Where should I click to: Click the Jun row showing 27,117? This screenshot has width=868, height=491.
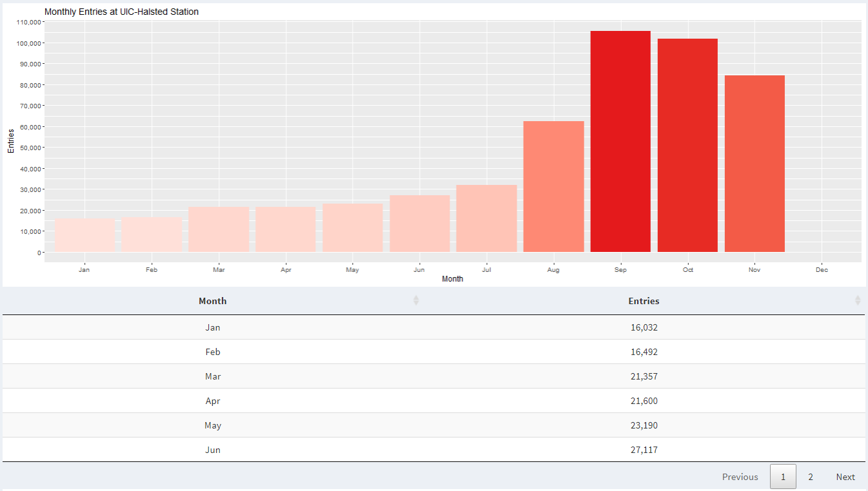[x=433, y=450]
